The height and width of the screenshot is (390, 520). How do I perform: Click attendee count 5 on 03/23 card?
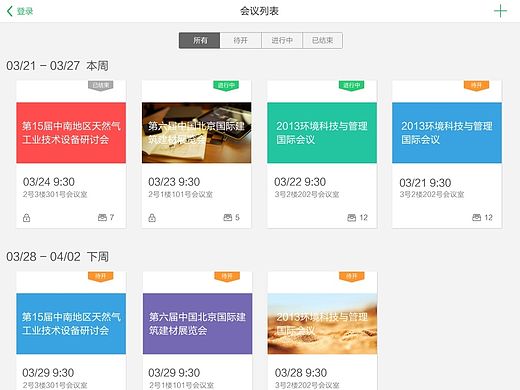tap(237, 217)
